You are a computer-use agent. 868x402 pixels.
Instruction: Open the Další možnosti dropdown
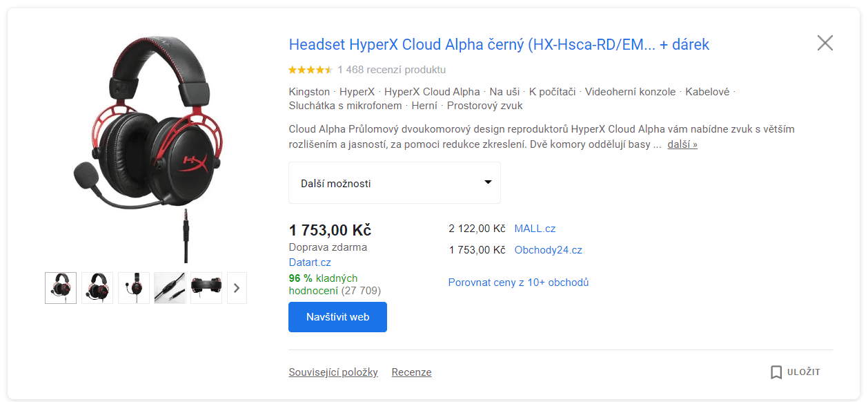(x=395, y=183)
